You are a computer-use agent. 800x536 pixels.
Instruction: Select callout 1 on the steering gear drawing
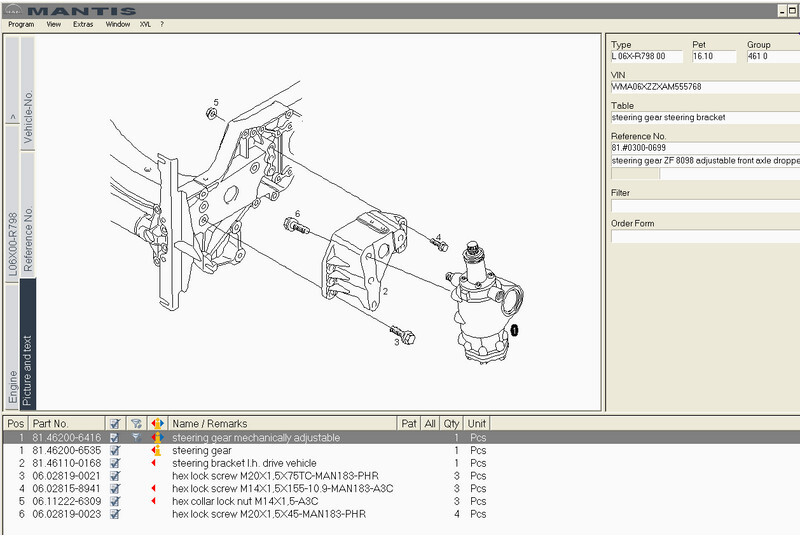coord(514,328)
